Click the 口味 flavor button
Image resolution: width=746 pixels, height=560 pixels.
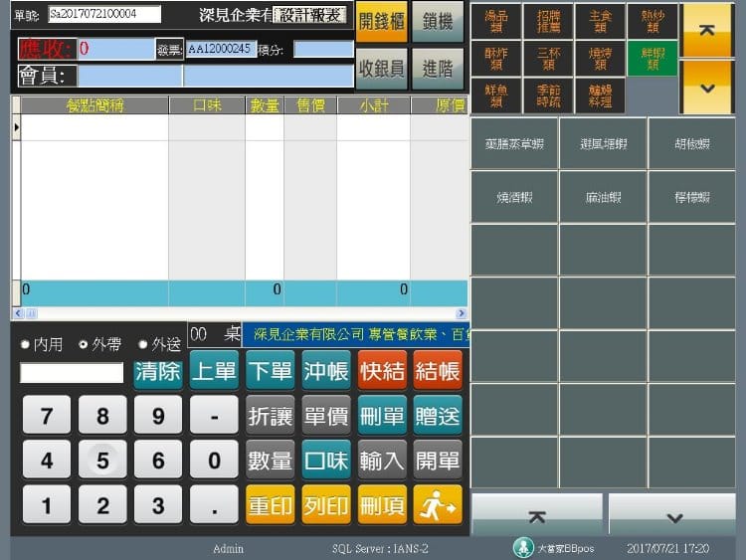click(326, 461)
